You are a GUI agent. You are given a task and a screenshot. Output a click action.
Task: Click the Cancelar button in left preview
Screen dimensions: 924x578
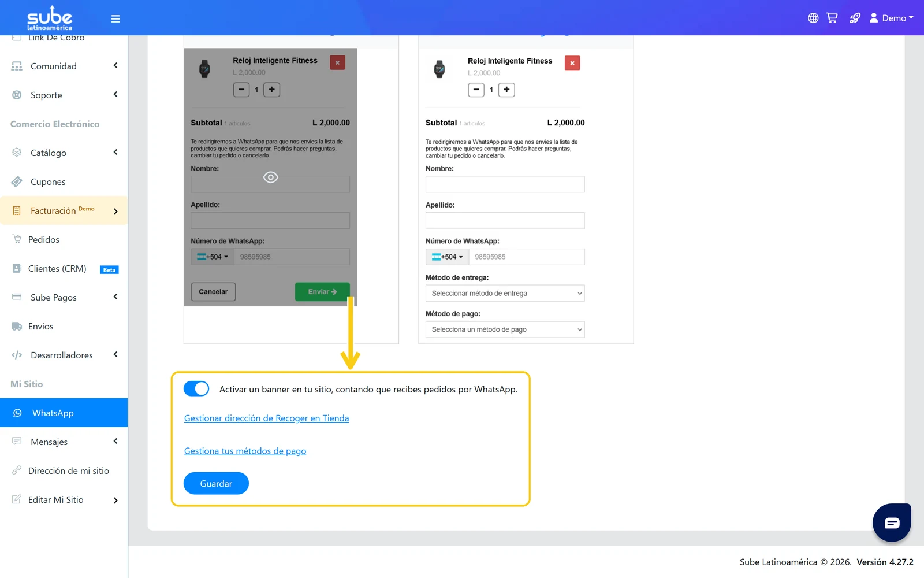pyautogui.click(x=213, y=292)
